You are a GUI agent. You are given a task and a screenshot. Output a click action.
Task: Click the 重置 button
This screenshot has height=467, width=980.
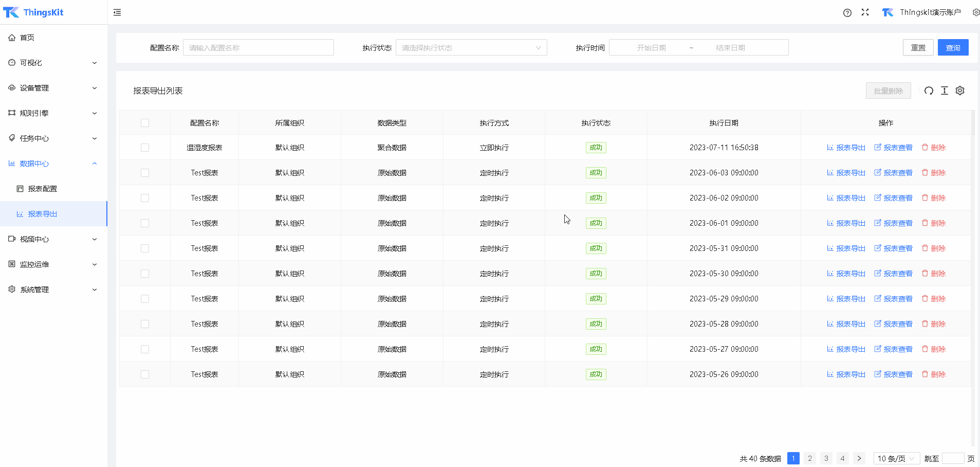918,48
